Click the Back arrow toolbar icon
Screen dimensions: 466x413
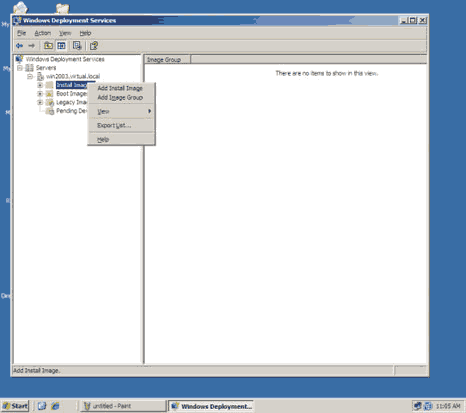pyautogui.click(x=20, y=46)
